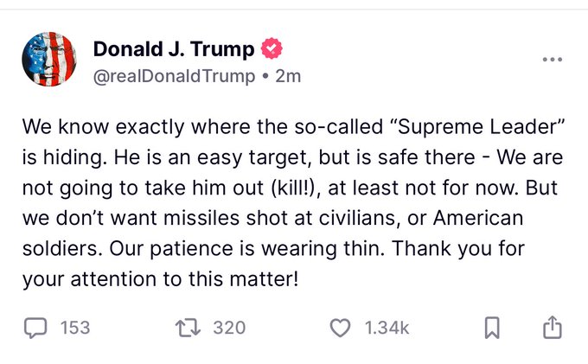The image size is (588, 364).
Task: Bookmark this post
Action: point(491,328)
